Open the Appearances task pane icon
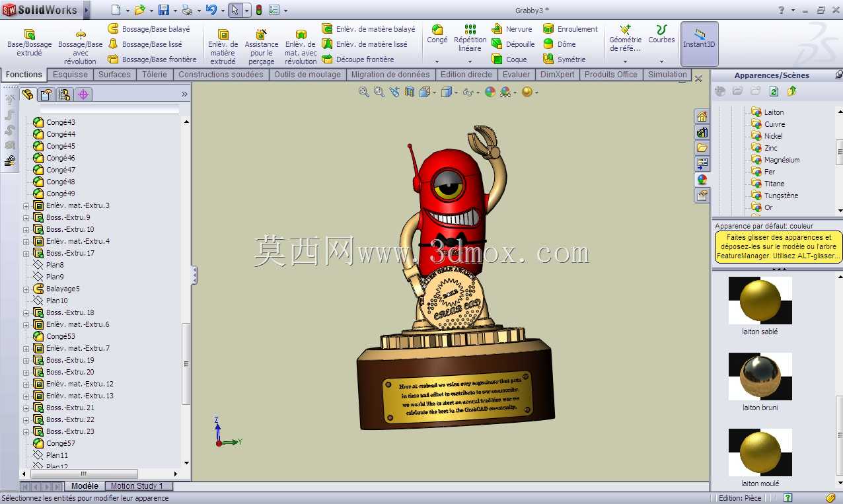 pyautogui.click(x=702, y=180)
